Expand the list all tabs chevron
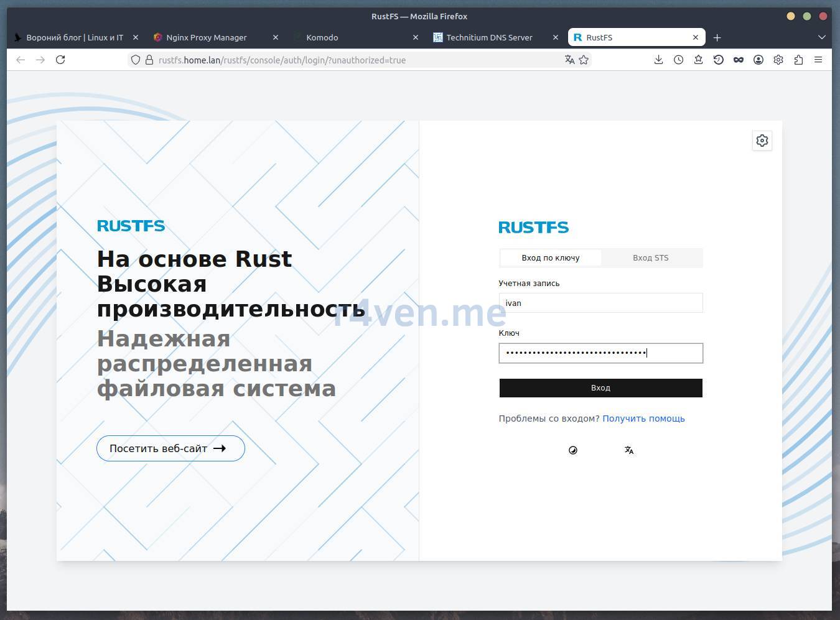This screenshot has height=620, width=840. pos(821,37)
